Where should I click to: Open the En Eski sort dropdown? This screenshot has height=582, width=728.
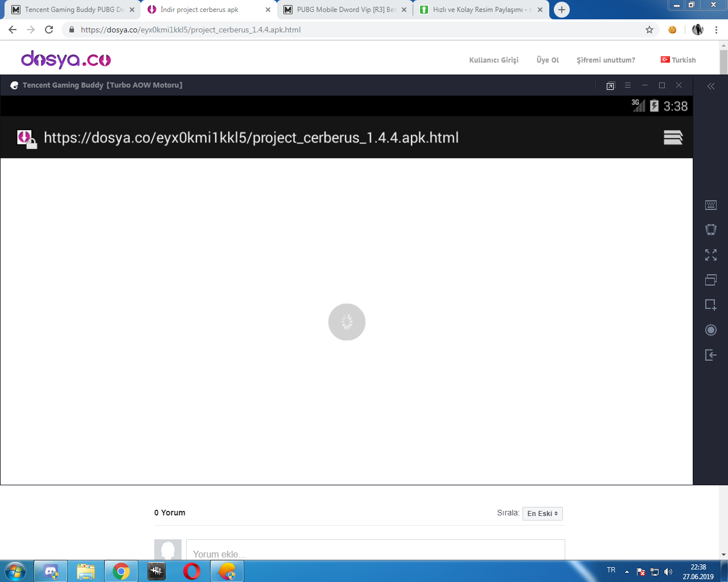click(x=542, y=513)
